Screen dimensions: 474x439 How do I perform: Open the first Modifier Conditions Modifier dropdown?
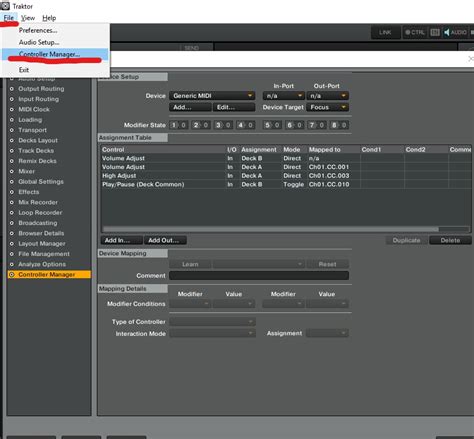click(x=190, y=304)
